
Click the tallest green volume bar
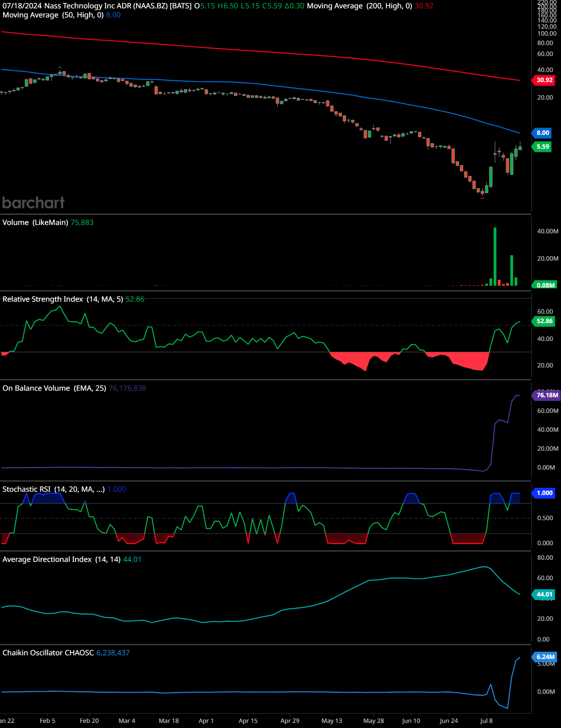pyautogui.click(x=495, y=256)
